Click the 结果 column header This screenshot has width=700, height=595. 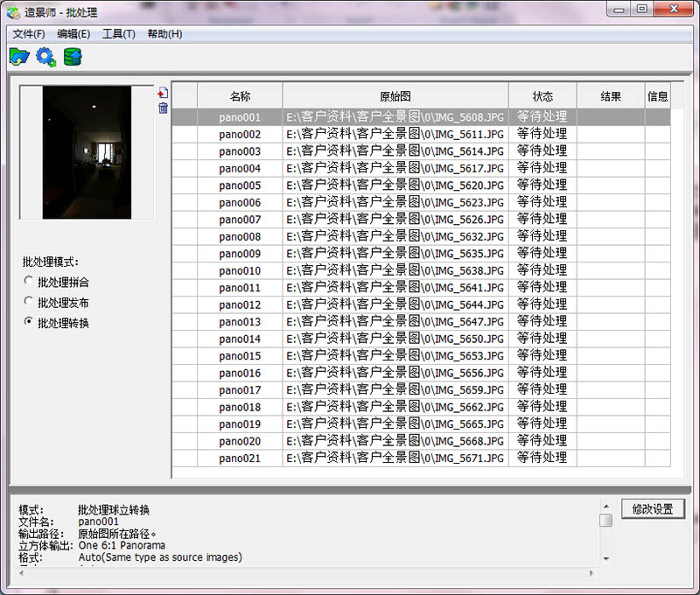click(x=611, y=96)
